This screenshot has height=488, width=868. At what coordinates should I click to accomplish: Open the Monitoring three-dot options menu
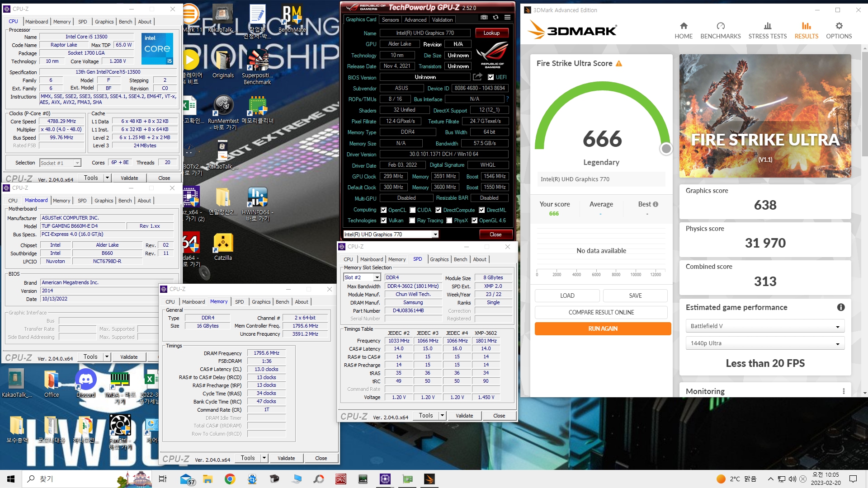pos(844,391)
